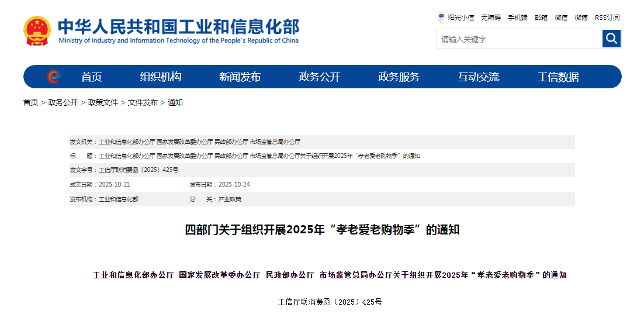Open the 组织机构 navigation menu
The image size is (644, 314).
(x=161, y=77)
